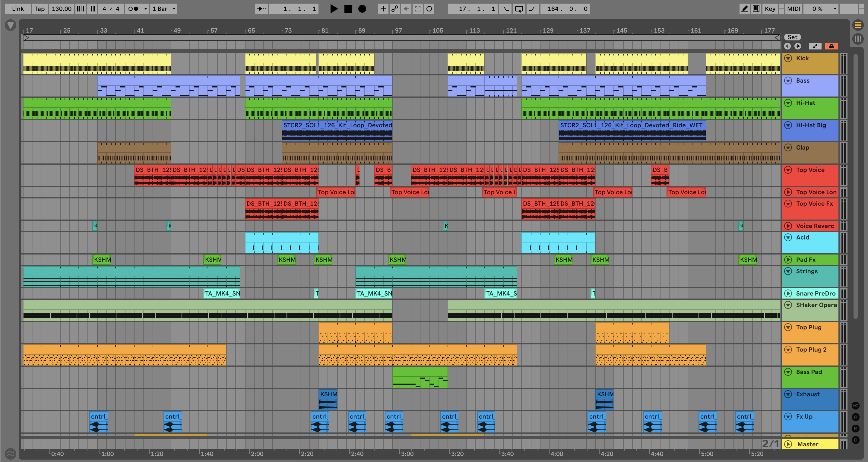Click the Tap tempo button

[x=40, y=9]
